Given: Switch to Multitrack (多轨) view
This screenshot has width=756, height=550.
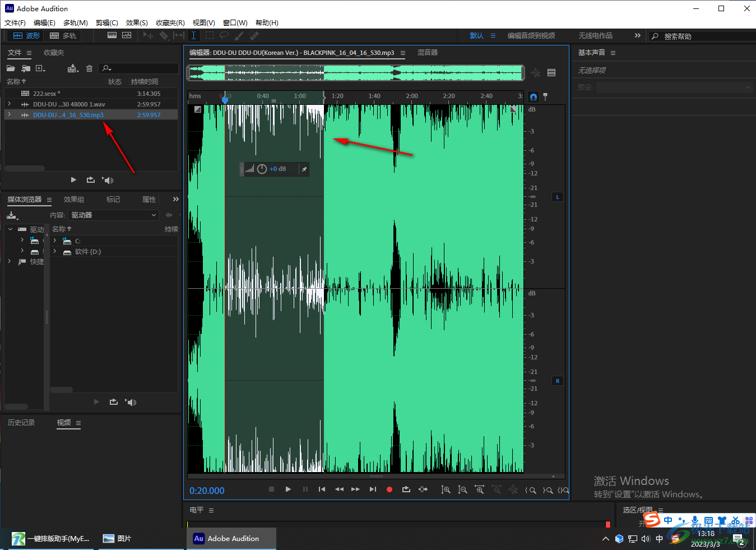Looking at the screenshot, I should click(x=63, y=35).
